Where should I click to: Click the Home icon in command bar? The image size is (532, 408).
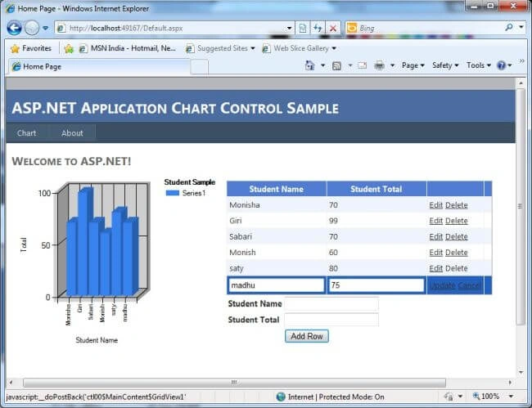pos(309,65)
